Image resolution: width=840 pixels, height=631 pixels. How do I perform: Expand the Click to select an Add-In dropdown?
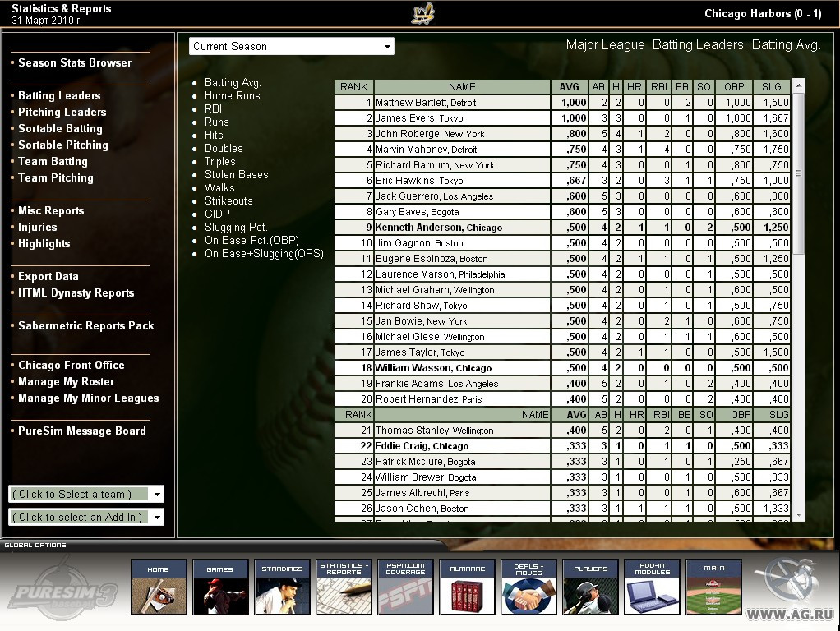point(86,517)
